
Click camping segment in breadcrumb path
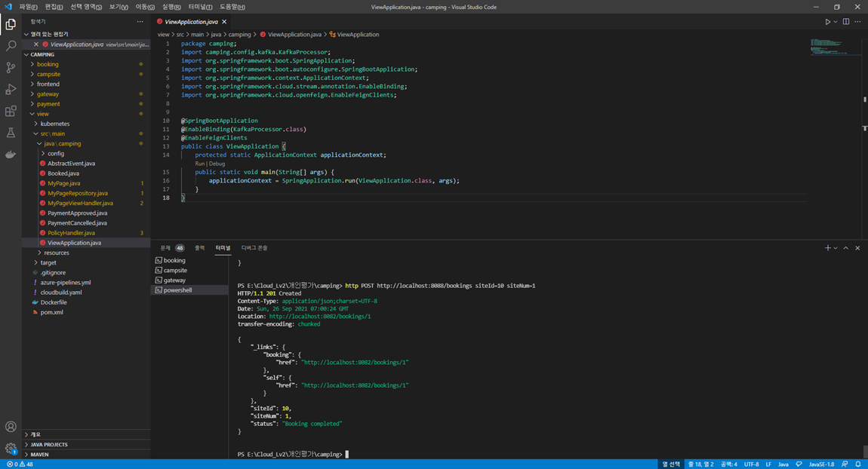pyautogui.click(x=239, y=34)
